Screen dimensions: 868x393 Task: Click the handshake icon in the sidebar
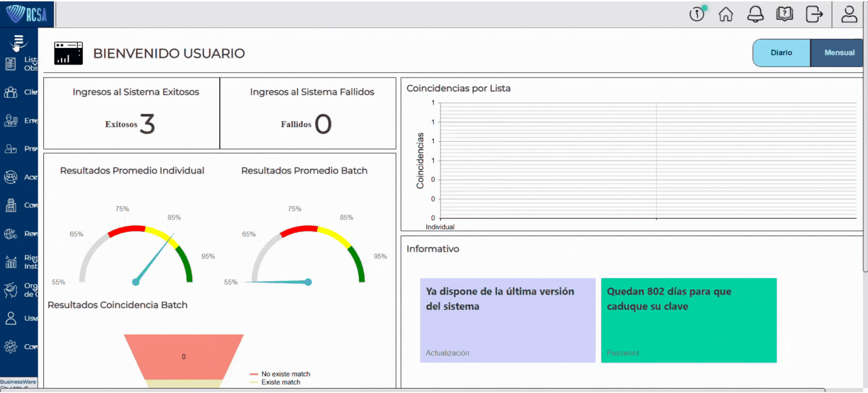(11, 290)
